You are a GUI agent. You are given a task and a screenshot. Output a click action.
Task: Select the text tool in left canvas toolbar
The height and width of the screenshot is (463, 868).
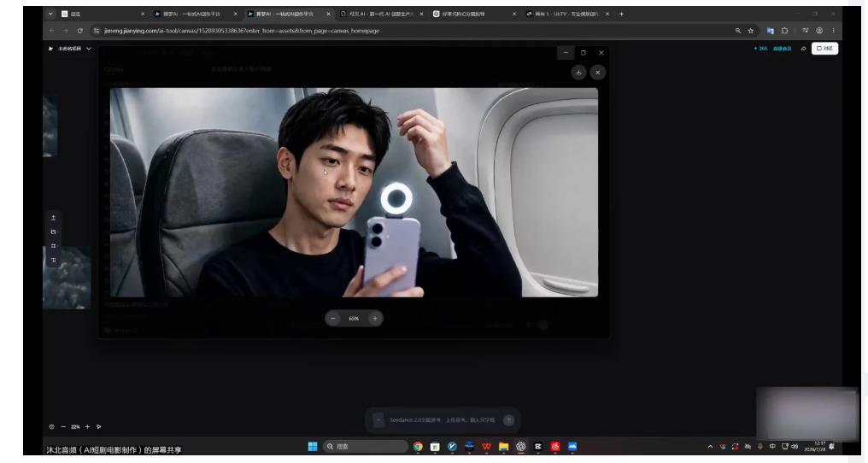tap(53, 260)
